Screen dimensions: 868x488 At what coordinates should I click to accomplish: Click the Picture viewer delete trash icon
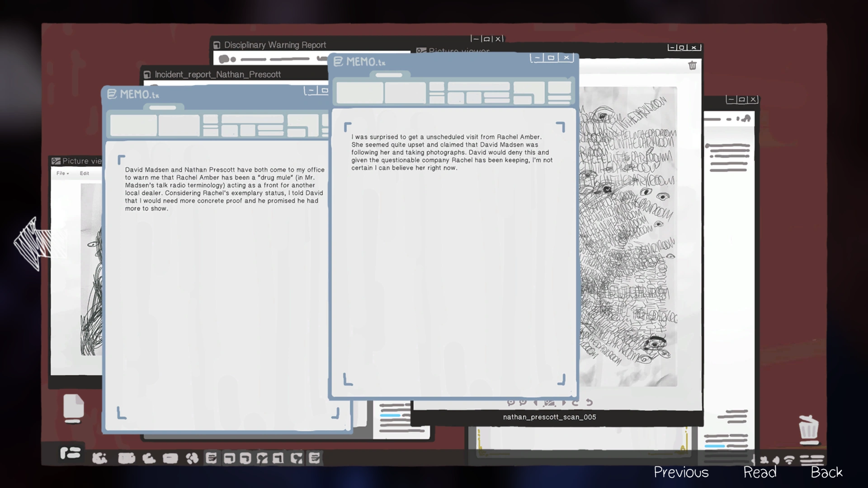(x=692, y=66)
